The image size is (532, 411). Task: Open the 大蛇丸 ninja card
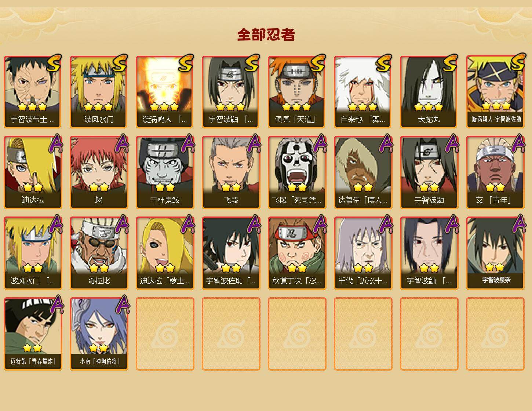(429, 92)
